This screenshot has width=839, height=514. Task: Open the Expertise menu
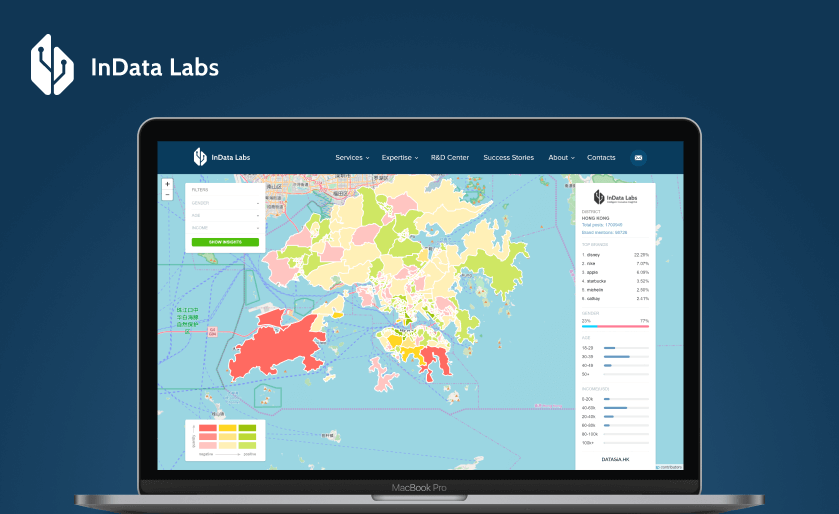click(398, 157)
